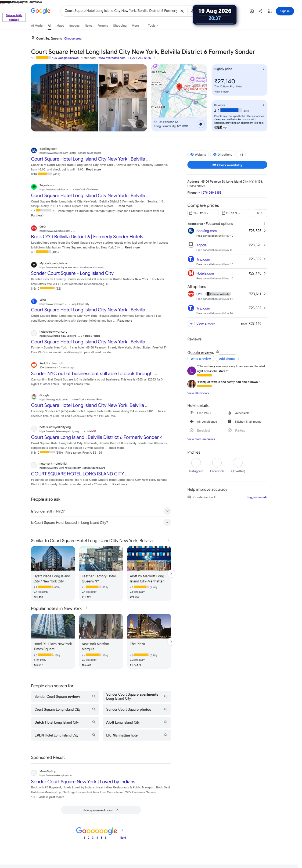Click Check availability button
302x868 pixels.
click(227, 165)
